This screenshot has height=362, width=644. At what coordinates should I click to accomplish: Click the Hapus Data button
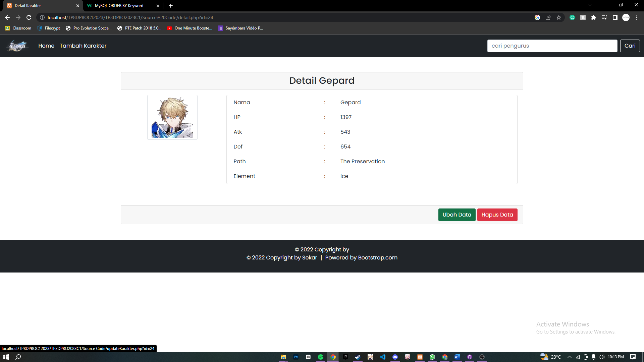coord(497,215)
